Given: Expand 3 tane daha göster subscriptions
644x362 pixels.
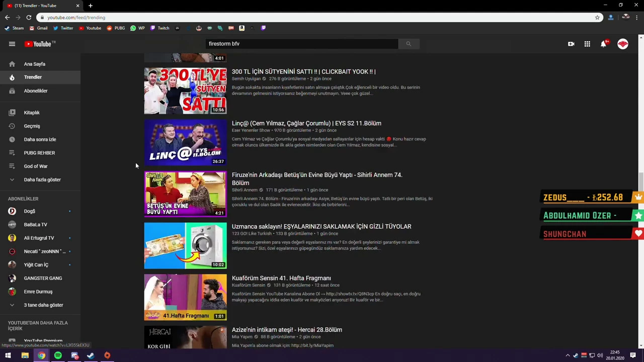Looking at the screenshot, I should [x=40, y=305].
